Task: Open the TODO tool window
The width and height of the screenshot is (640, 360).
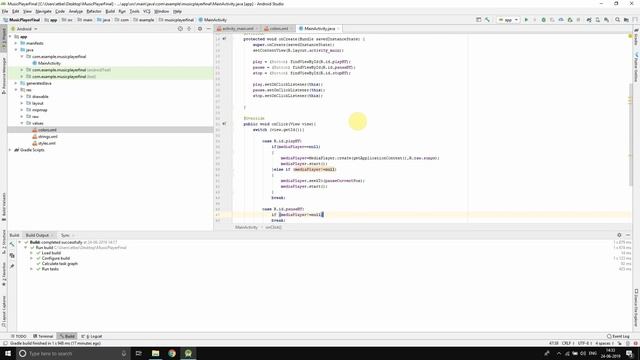Action: [x=19, y=336]
